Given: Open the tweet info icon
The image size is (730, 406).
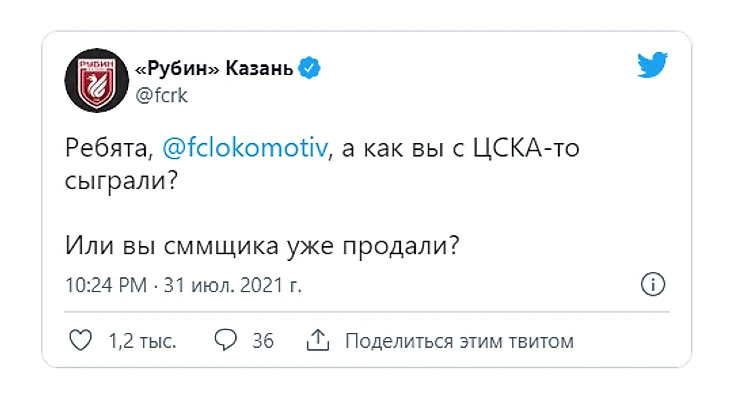Looking at the screenshot, I should [x=652, y=284].
